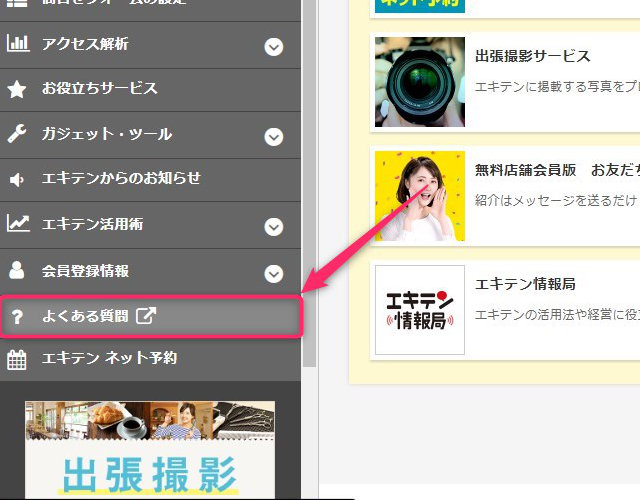Open the エキテン情報局 card title
The width and height of the screenshot is (640, 500).
[x=525, y=284]
